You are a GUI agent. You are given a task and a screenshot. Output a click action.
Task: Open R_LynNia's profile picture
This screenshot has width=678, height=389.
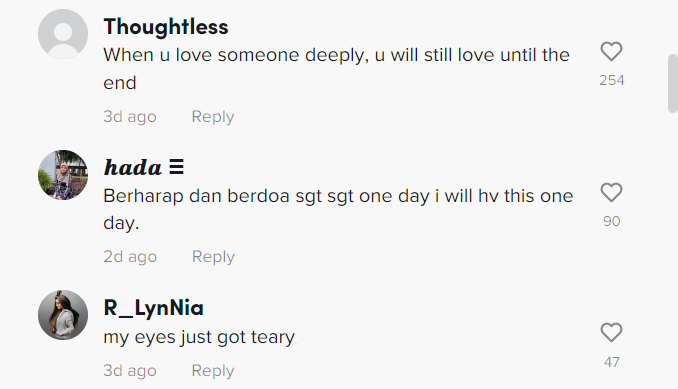(63, 315)
